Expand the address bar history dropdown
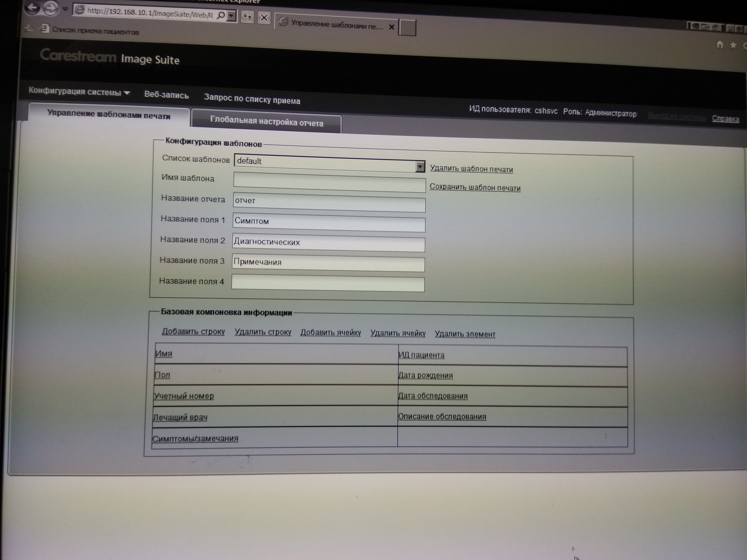747x560 pixels. [x=231, y=16]
